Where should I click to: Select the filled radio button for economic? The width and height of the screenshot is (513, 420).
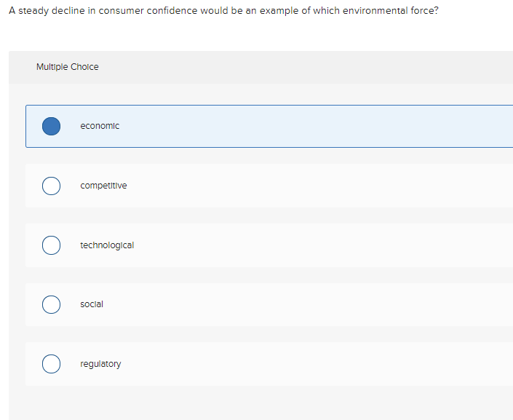point(51,126)
